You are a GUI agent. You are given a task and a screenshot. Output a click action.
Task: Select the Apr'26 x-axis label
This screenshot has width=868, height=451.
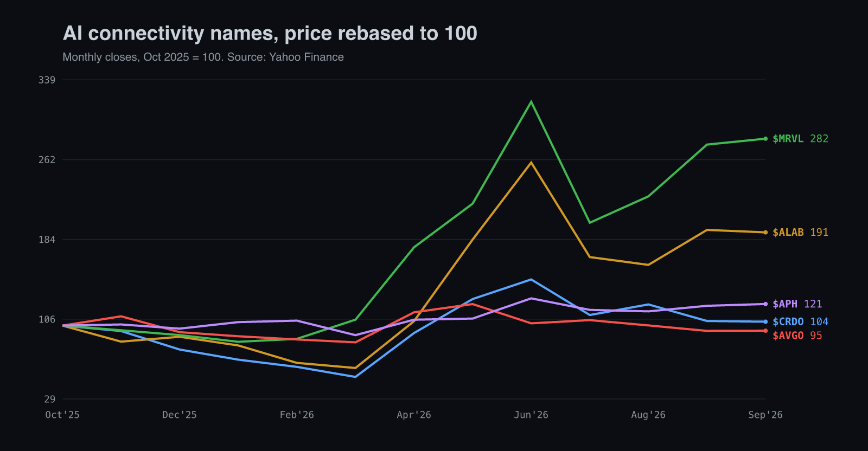414,415
